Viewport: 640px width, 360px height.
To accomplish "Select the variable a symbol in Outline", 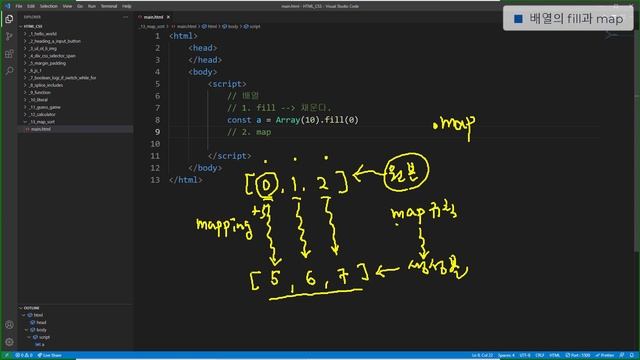I will [40, 344].
